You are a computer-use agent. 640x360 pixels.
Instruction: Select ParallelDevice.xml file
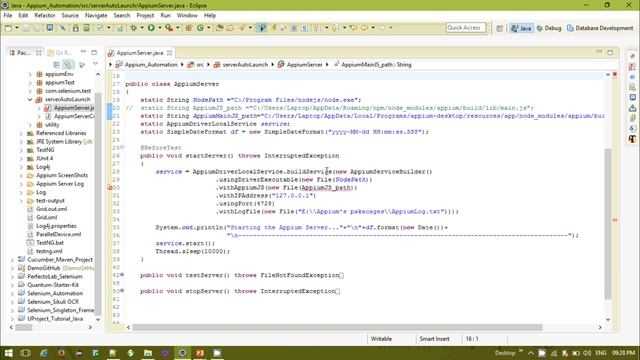point(58,234)
